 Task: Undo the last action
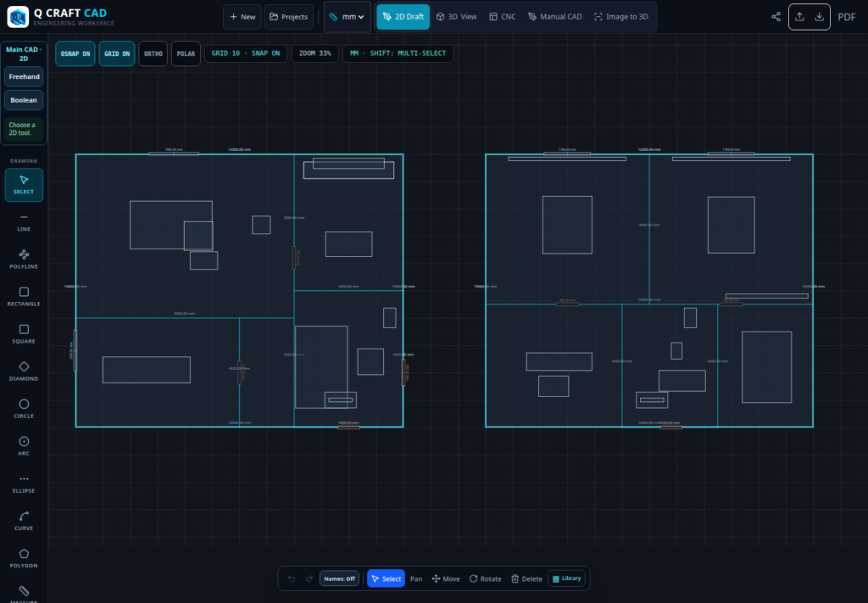(x=292, y=578)
